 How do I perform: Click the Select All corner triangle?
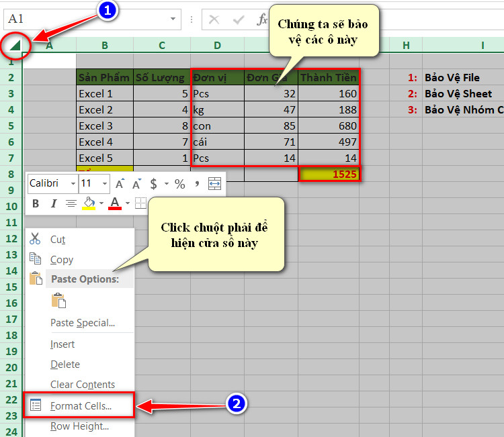tap(15, 46)
